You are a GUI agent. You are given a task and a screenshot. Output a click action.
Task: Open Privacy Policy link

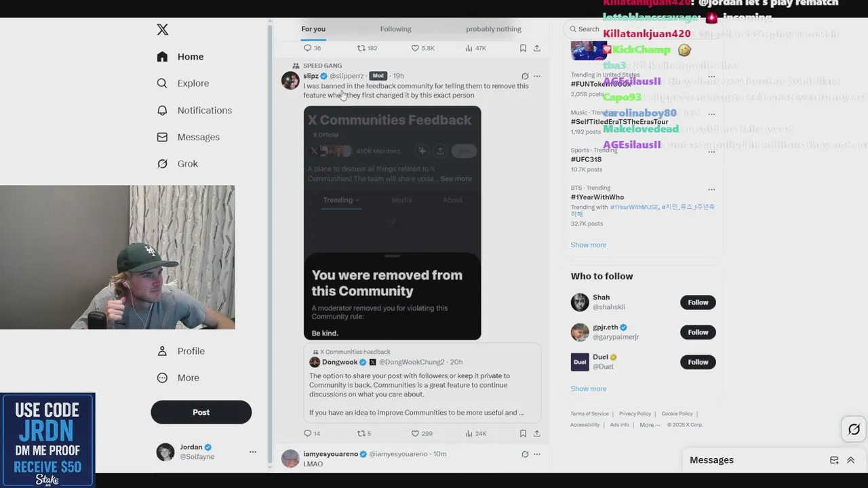[635, 413]
